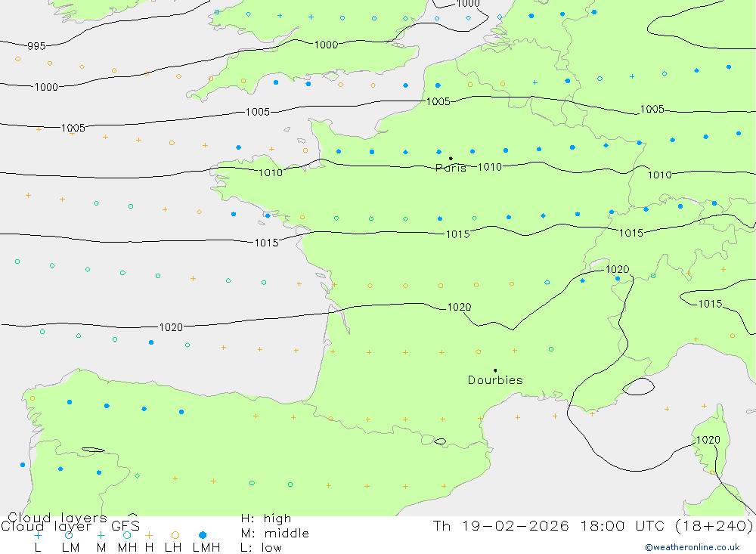The height and width of the screenshot is (554, 756).
Task: Click the small closed isobar loop in northern Spain
Action: click(x=93, y=450)
